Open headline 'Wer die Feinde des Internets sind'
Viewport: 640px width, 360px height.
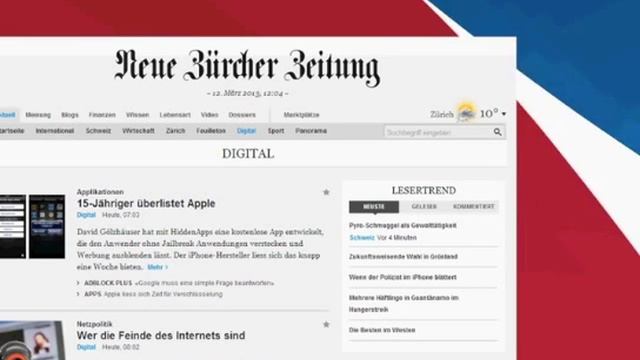point(161,336)
